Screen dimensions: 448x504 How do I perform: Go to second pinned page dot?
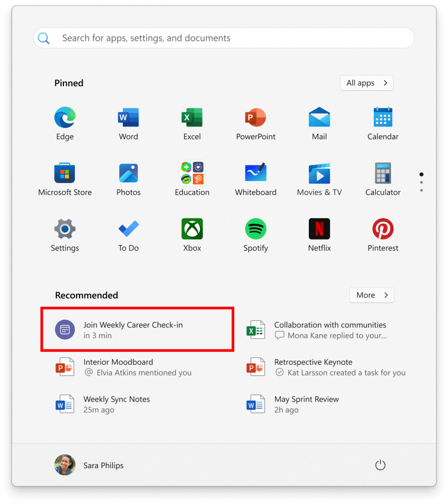click(x=421, y=183)
